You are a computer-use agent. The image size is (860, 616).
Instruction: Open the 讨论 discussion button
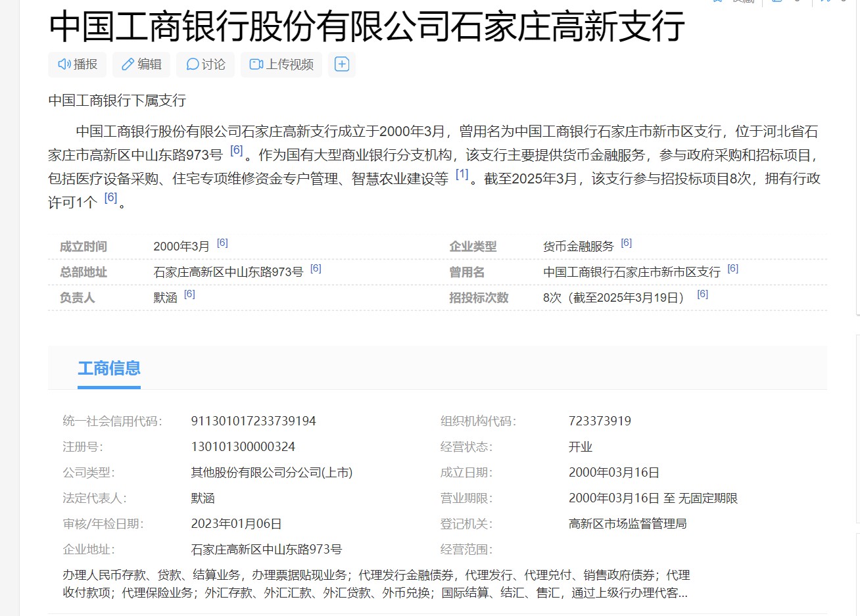[x=206, y=64]
